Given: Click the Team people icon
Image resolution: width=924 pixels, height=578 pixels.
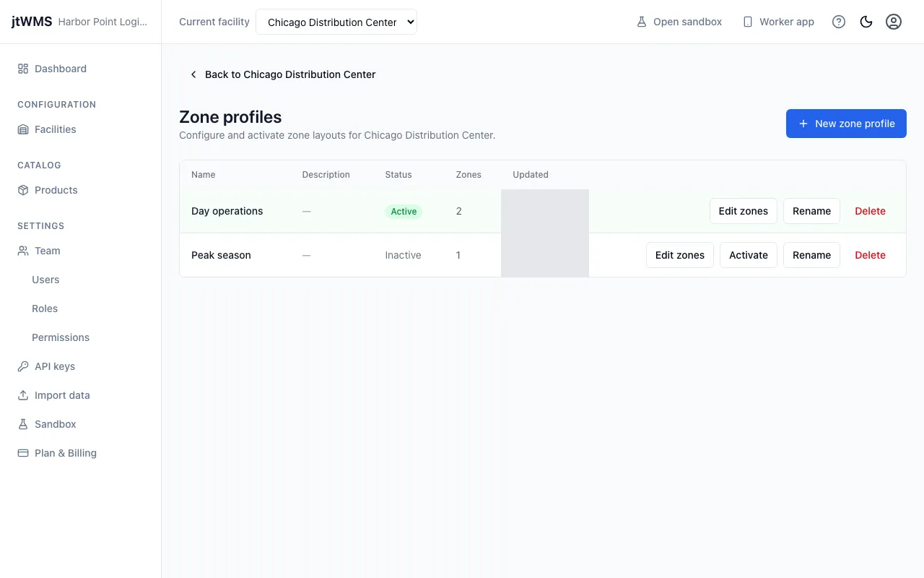Looking at the screenshot, I should tap(23, 251).
